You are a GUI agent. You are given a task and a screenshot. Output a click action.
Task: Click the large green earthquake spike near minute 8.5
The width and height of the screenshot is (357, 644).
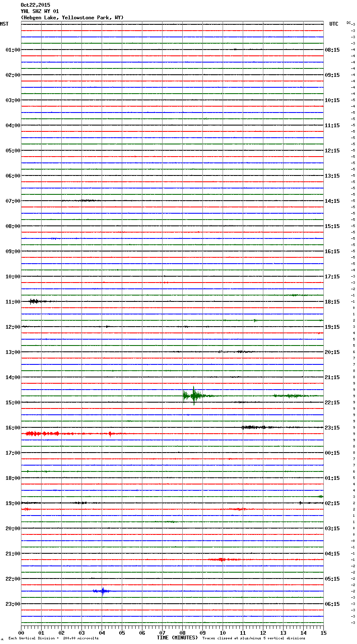pyautogui.click(x=194, y=395)
